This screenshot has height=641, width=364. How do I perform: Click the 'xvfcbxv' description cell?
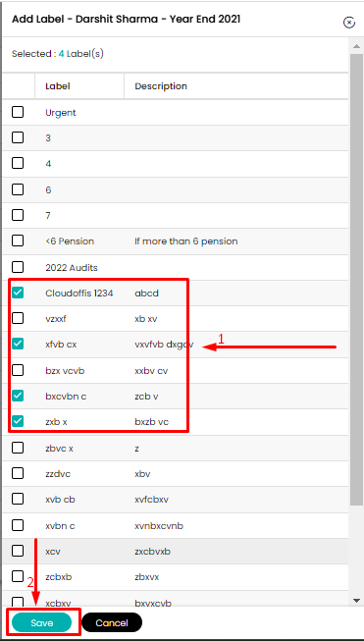151,500
